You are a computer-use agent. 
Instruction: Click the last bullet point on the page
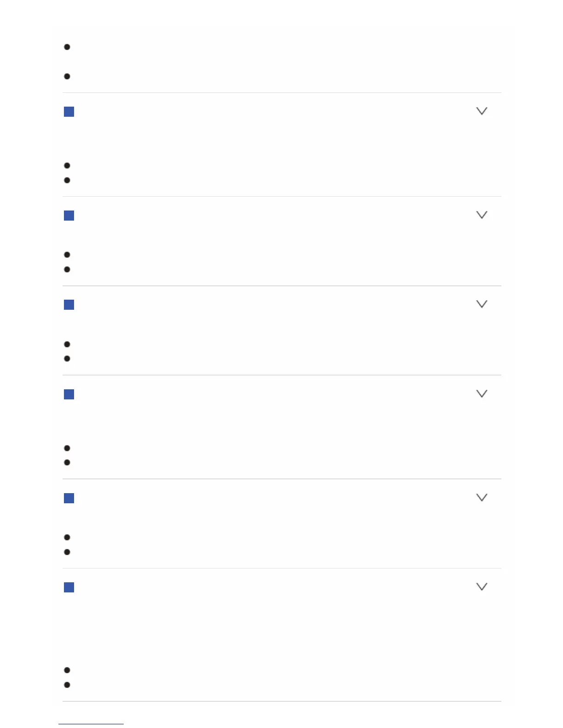click(67, 685)
